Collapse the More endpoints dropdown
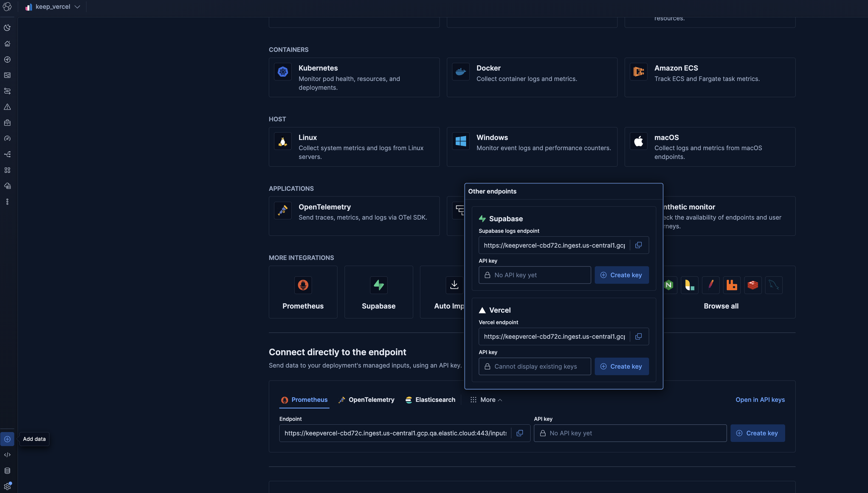This screenshot has height=493, width=868. (x=486, y=400)
